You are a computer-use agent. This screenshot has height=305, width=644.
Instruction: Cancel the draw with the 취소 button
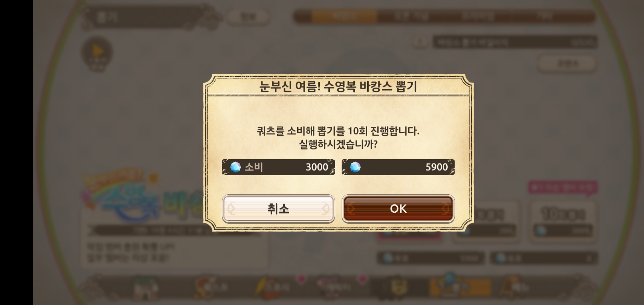click(x=278, y=209)
